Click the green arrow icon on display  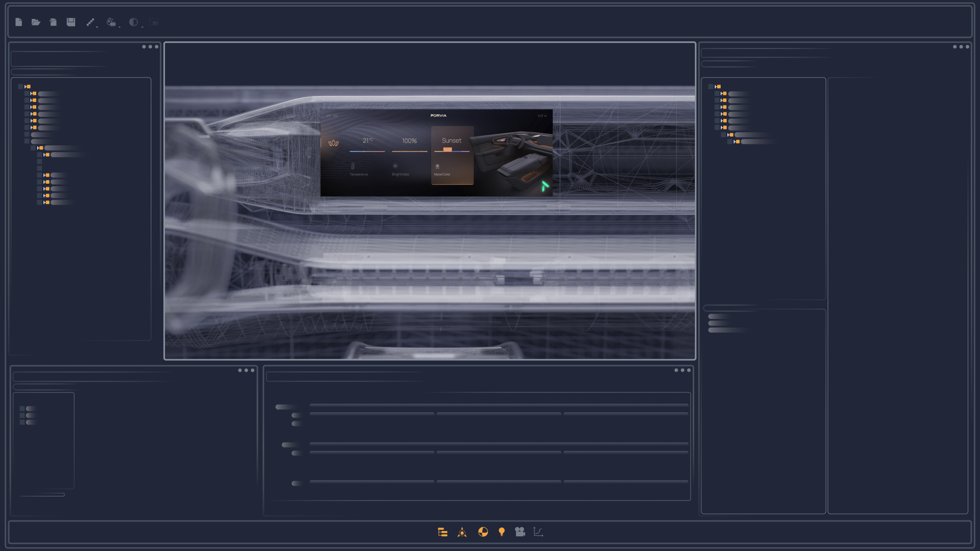[x=545, y=186]
